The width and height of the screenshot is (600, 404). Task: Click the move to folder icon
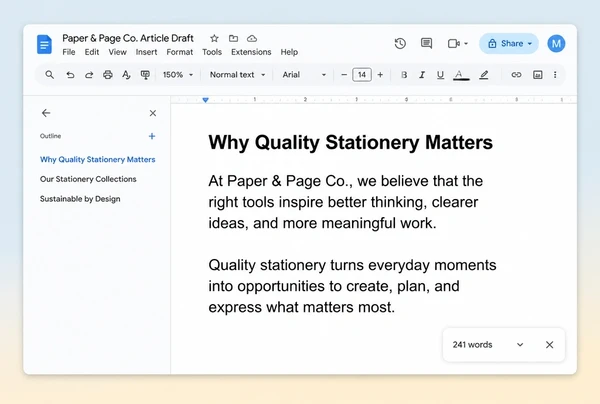tap(233, 38)
